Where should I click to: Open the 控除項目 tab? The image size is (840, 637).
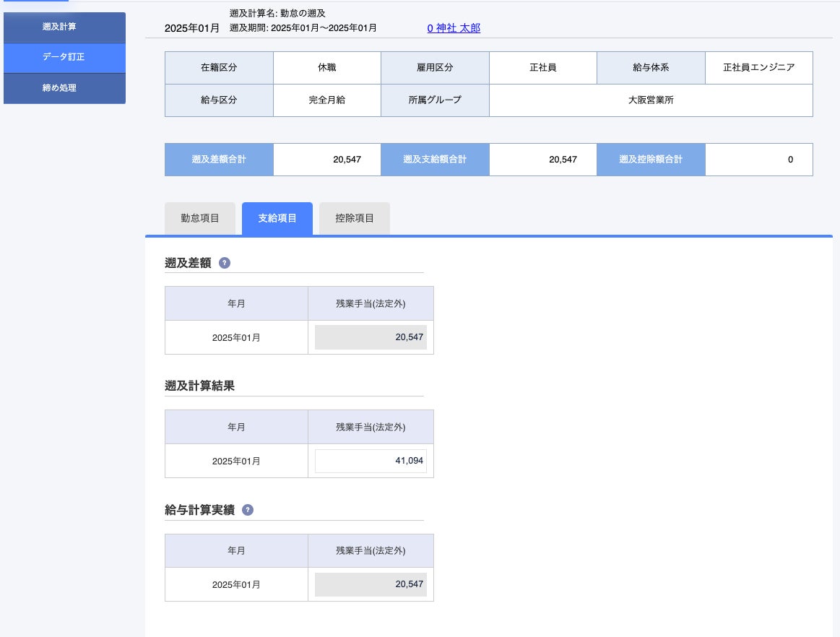[354, 218]
